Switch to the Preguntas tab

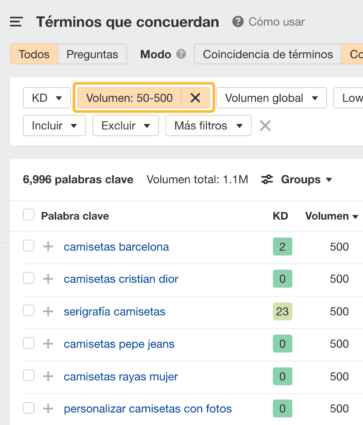(92, 54)
